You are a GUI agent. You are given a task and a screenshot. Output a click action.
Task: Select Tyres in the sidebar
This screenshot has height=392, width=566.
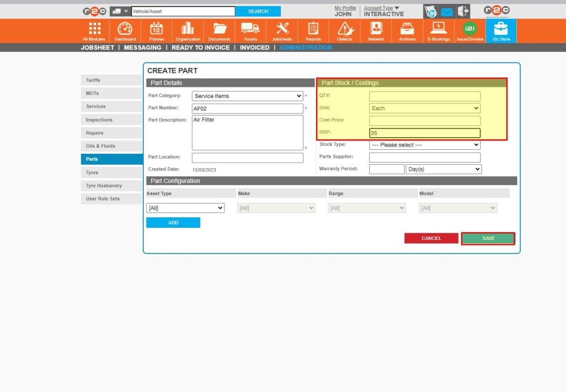pos(112,173)
